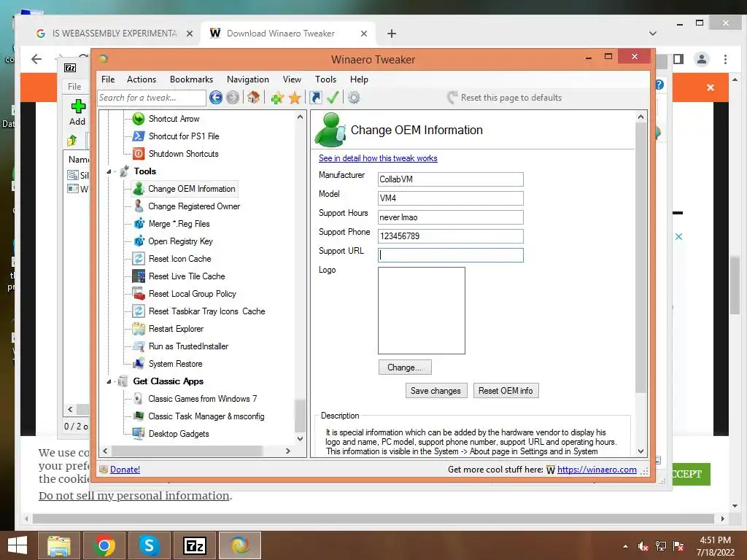This screenshot has height=560, width=747.
Task: Click Classic Games from Windows 7 icon
Action: [138, 399]
